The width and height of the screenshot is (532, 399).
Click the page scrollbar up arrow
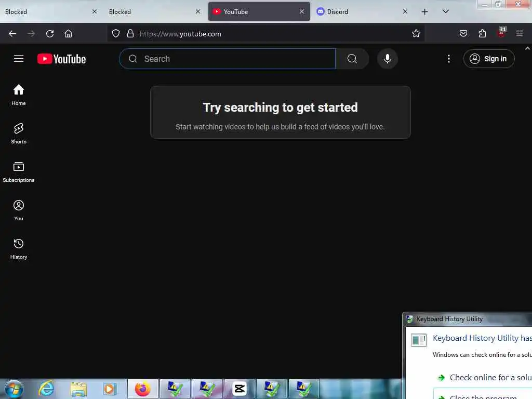(528, 48)
